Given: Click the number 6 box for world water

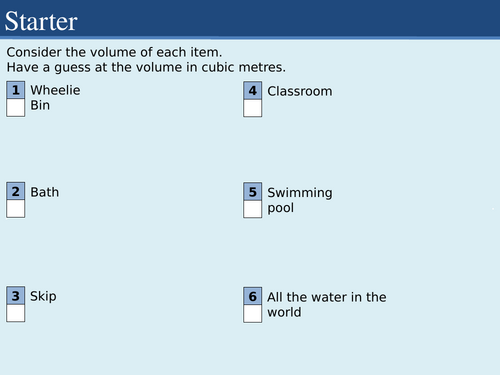Looking at the screenshot, I should pos(253,296).
